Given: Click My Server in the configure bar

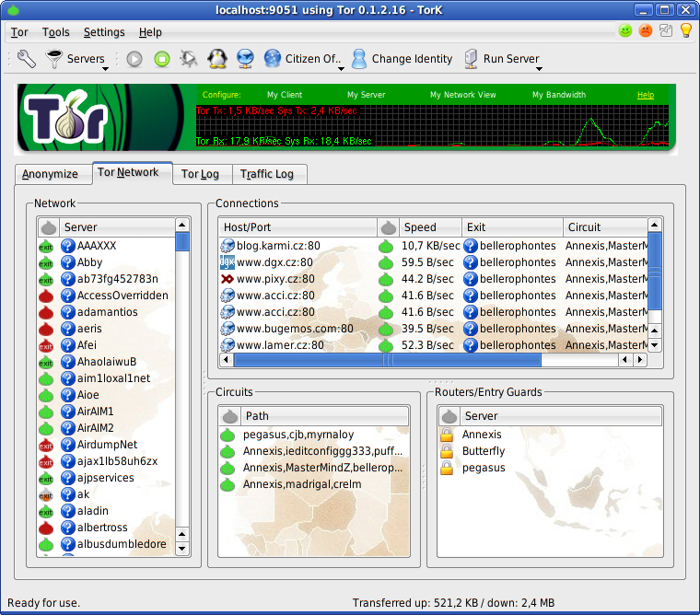Looking at the screenshot, I should point(366,95).
